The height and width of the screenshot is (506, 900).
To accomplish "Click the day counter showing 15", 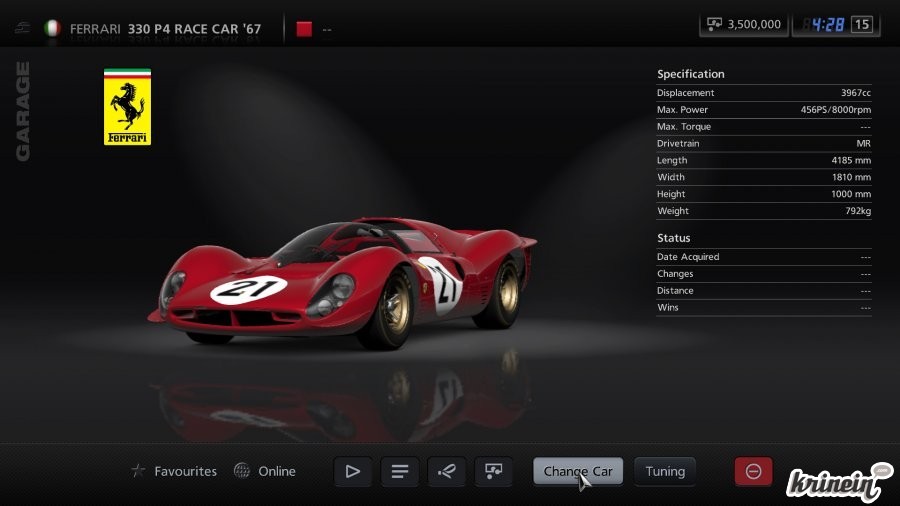I will click(862, 24).
